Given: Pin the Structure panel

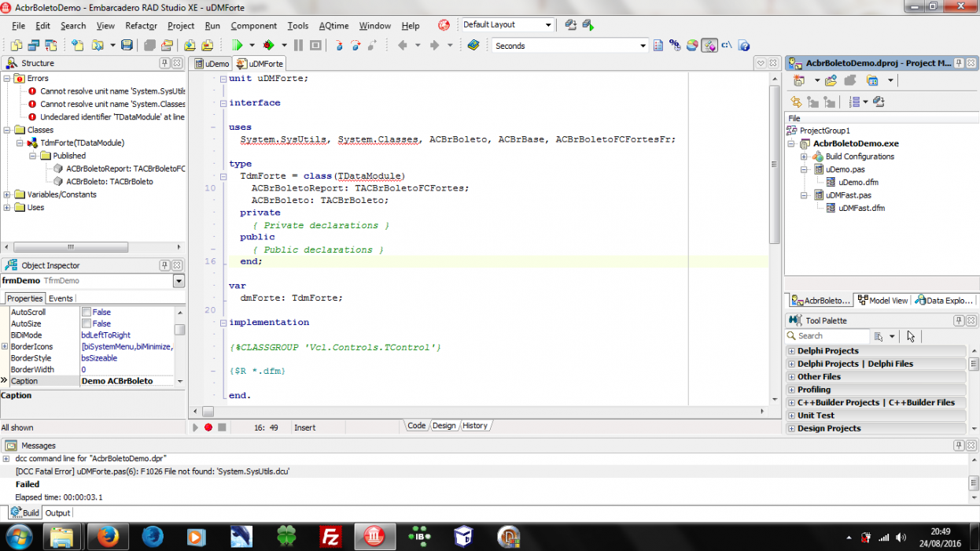Looking at the screenshot, I should (165, 63).
